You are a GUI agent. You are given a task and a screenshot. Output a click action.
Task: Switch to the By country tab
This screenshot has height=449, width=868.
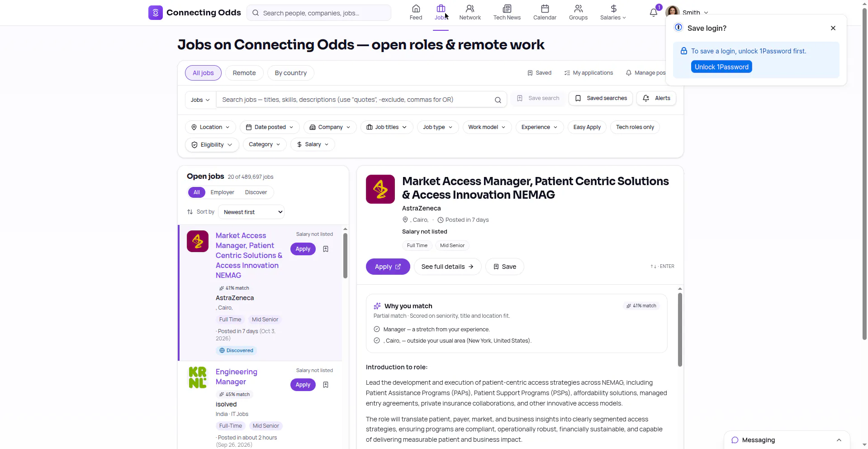[291, 73]
